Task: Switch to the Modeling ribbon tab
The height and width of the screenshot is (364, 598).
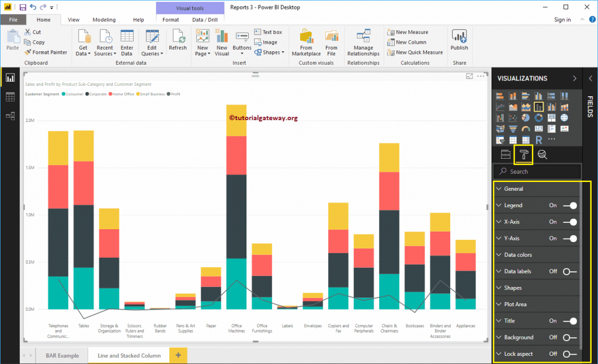Action: click(x=104, y=19)
